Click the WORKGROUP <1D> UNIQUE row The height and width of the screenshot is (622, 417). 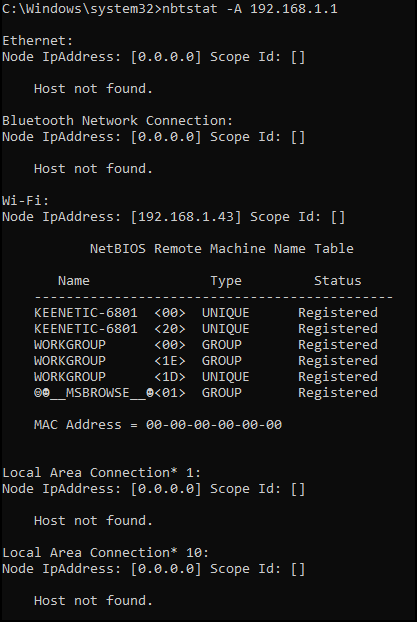[206, 376]
